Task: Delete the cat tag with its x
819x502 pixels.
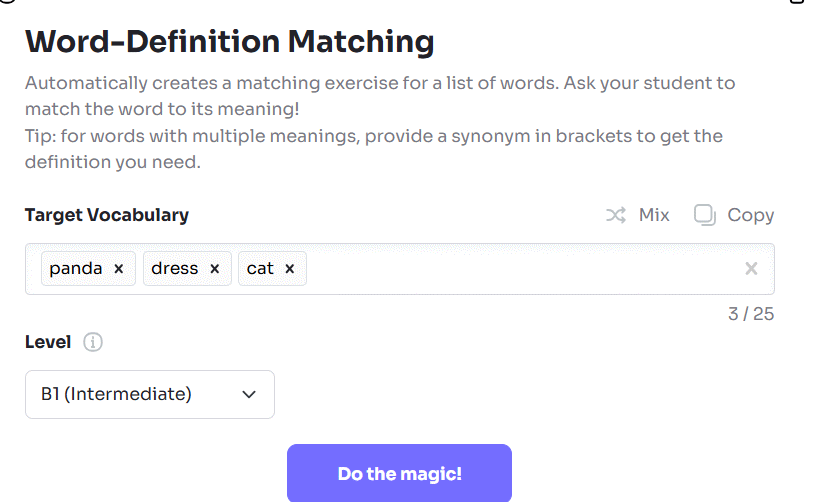Action: coord(289,269)
